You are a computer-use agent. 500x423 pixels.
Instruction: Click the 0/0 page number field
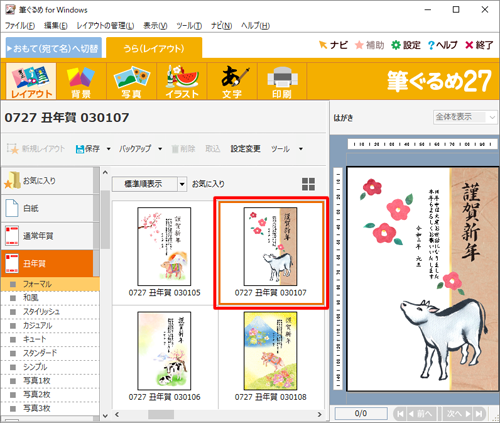point(361,414)
